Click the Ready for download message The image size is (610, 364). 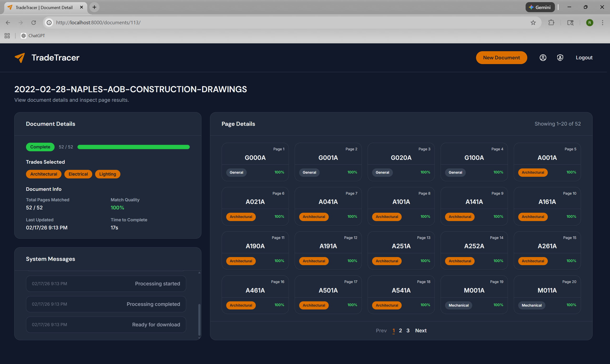[106, 325]
